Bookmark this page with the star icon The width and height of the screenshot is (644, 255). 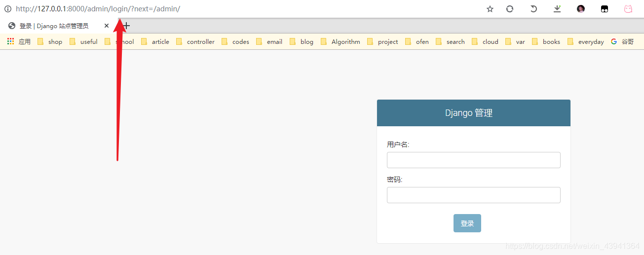point(490,9)
